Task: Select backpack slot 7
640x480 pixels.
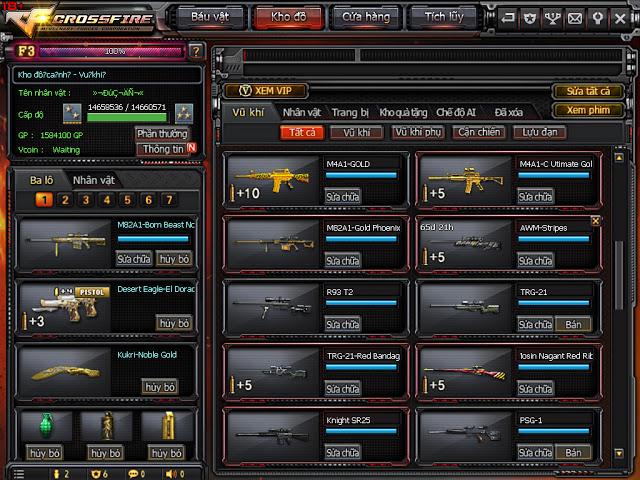Action: coord(169,200)
